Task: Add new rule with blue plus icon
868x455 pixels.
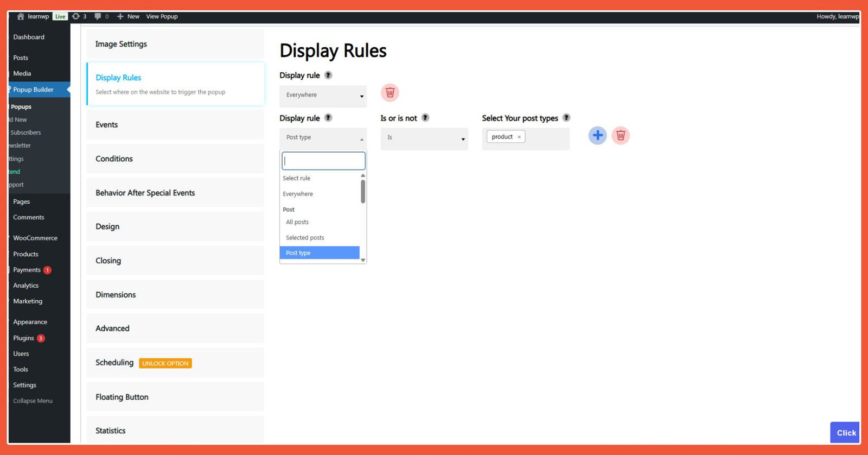Action: 597,135
